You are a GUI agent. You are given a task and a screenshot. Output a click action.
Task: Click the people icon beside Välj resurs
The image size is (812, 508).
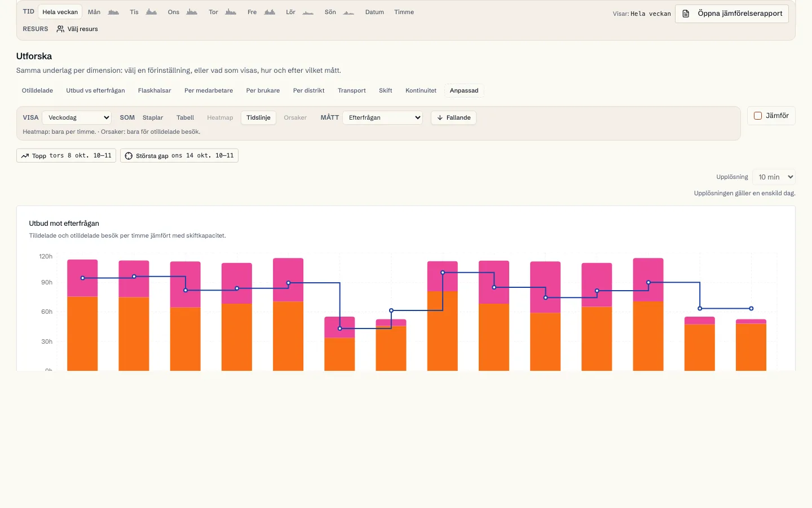(60, 29)
